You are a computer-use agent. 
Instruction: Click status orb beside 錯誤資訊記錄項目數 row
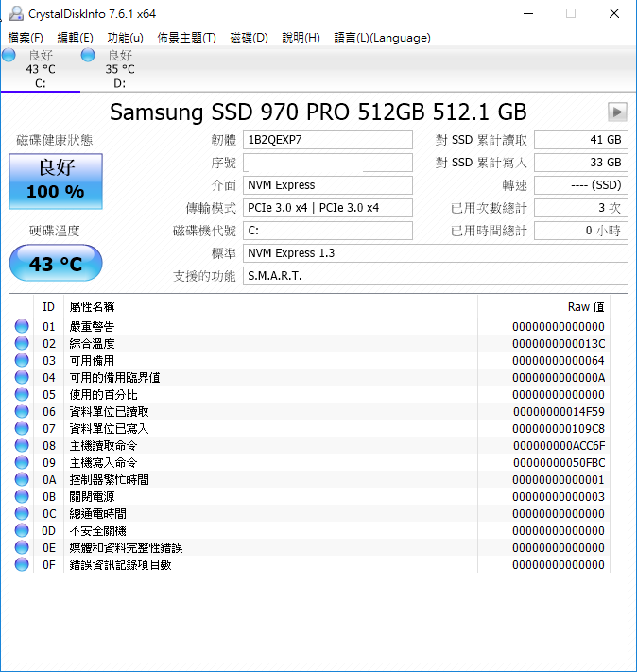click(x=22, y=565)
